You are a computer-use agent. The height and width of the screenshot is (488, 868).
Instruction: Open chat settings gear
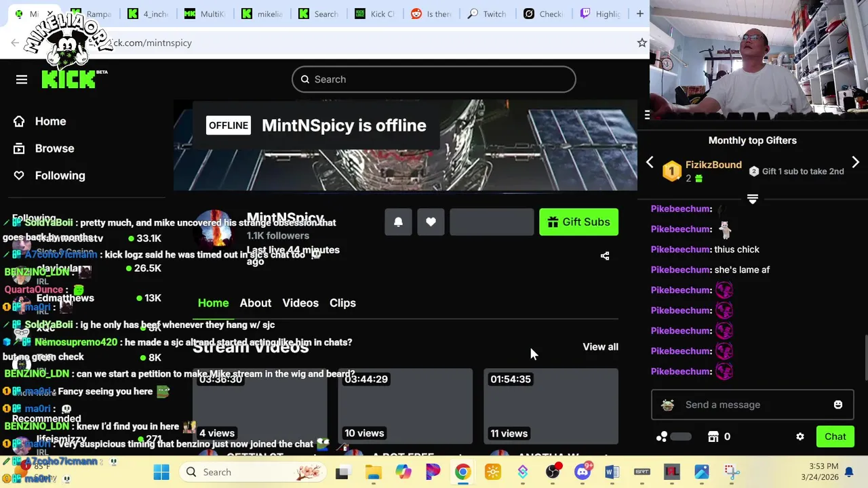click(800, 436)
